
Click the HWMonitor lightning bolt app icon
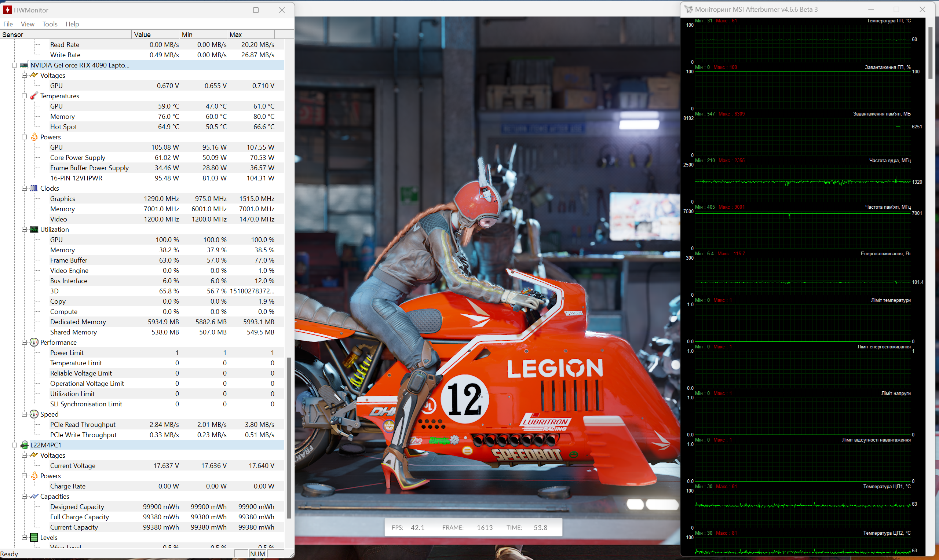[x=7, y=10]
